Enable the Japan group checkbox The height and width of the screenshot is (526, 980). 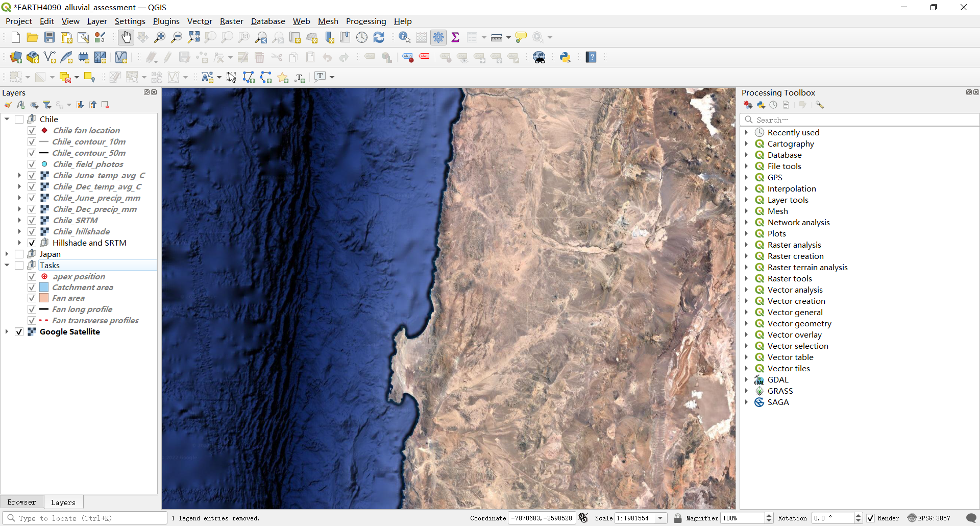pos(19,254)
